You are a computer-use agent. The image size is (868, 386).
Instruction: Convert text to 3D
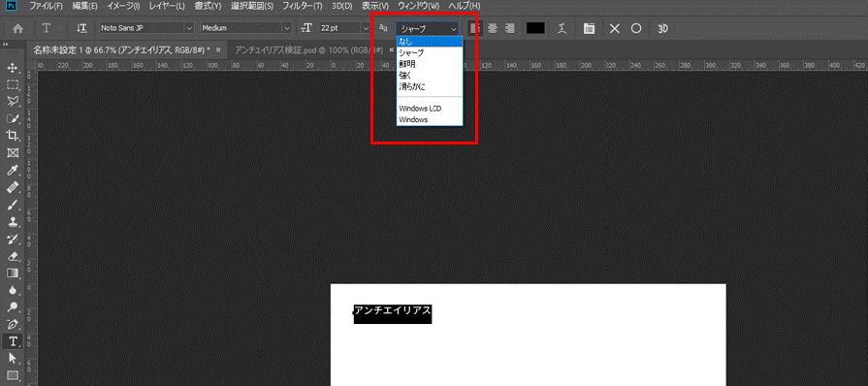tap(662, 28)
